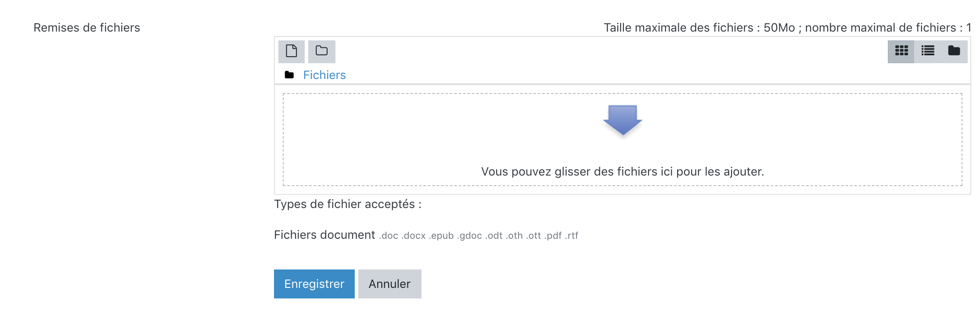Click the 'Taille maximale des fichiers' info text
980x316 pixels.
coord(787,28)
